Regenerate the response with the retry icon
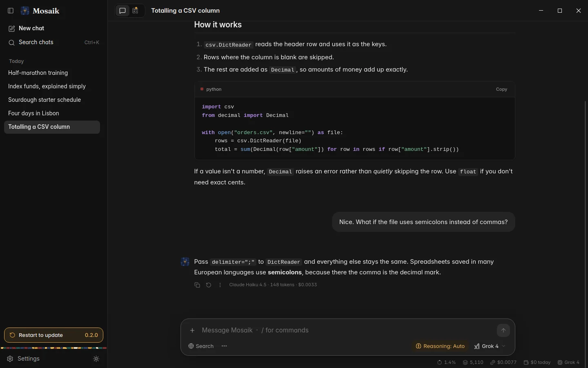 click(209, 285)
